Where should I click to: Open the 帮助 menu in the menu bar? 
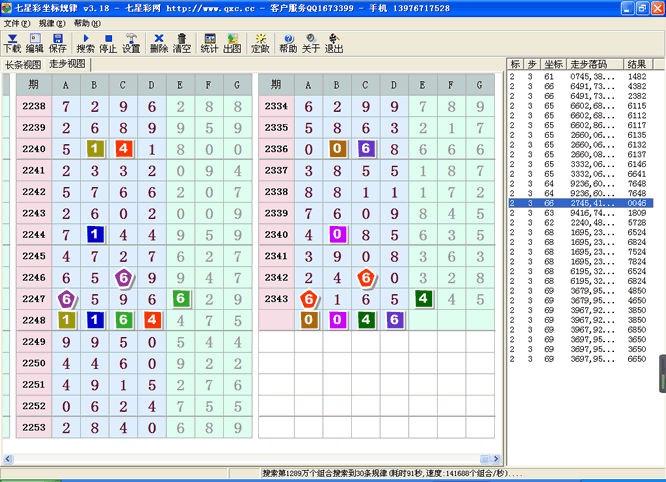pos(87,23)
